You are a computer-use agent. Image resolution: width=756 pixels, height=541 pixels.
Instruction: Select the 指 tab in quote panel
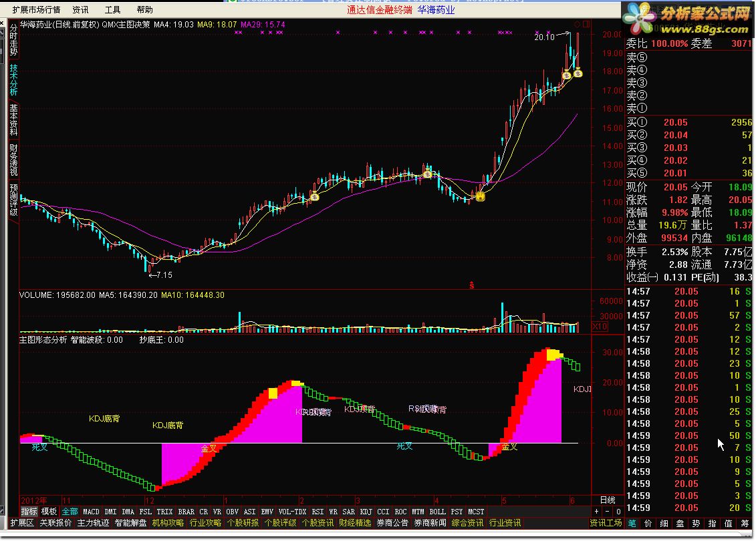pyautogui.click(x=712, y=523)
